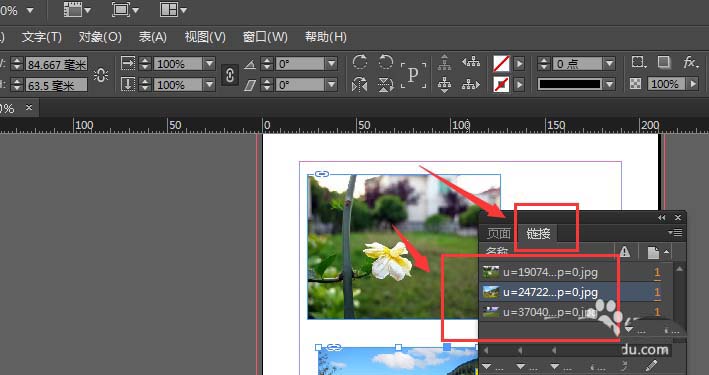Expand the stroke swatch options arrow
The image size is (709, 375).
click(519, 85)
